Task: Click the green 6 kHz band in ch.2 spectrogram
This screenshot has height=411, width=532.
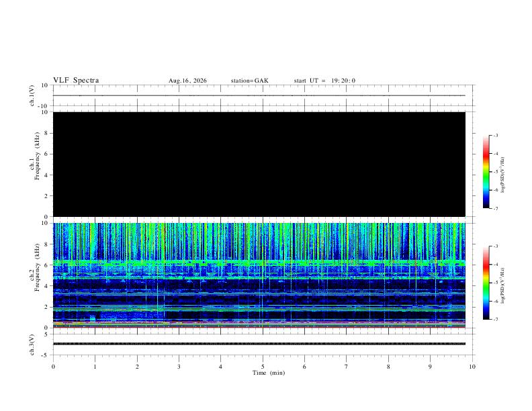Action: 259,263
